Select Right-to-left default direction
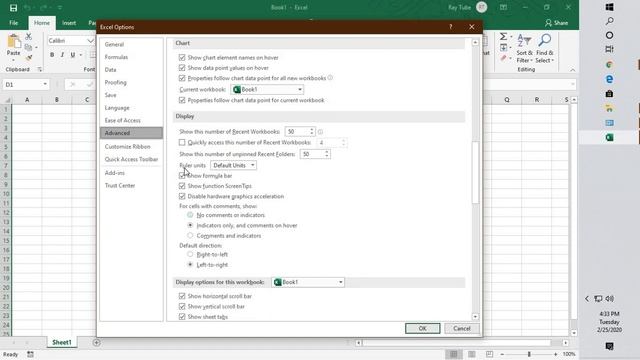 point(190,254)
